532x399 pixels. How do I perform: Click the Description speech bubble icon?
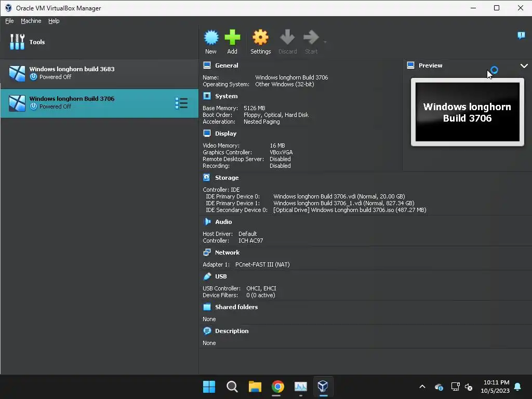point(207,331)
